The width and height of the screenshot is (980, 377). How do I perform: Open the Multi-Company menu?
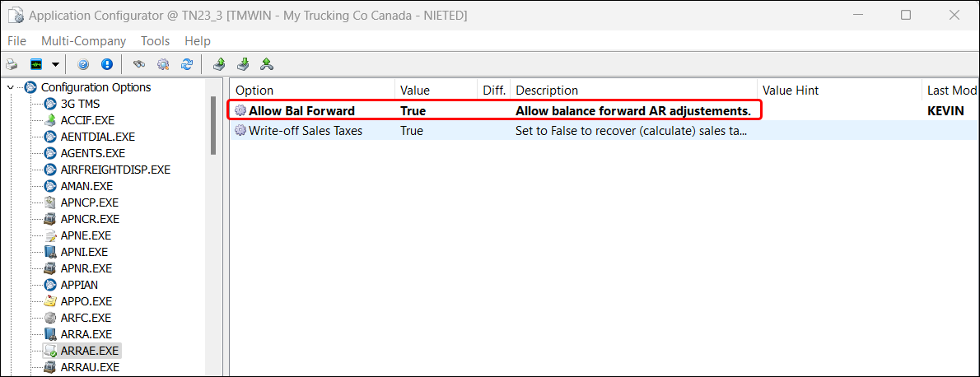coord(83,41)
